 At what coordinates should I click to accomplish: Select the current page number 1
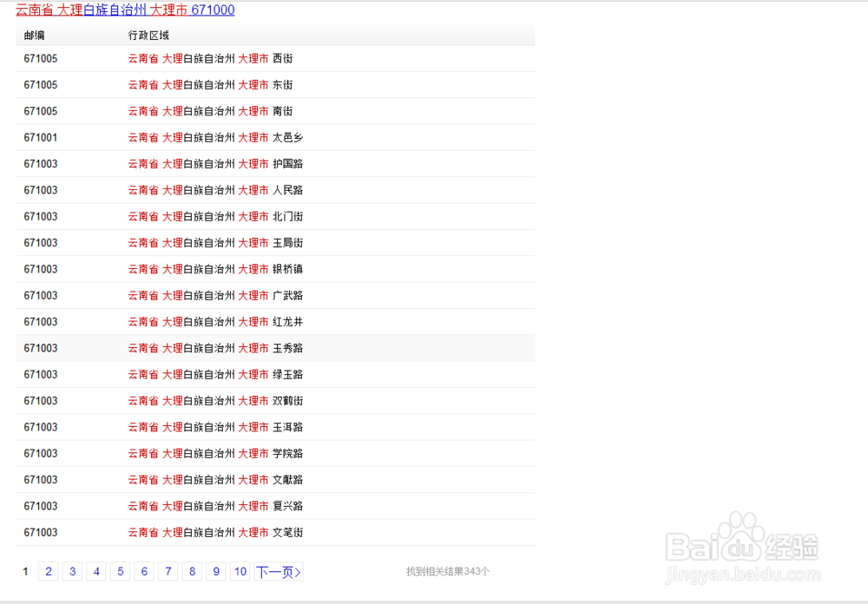[25, 571]
